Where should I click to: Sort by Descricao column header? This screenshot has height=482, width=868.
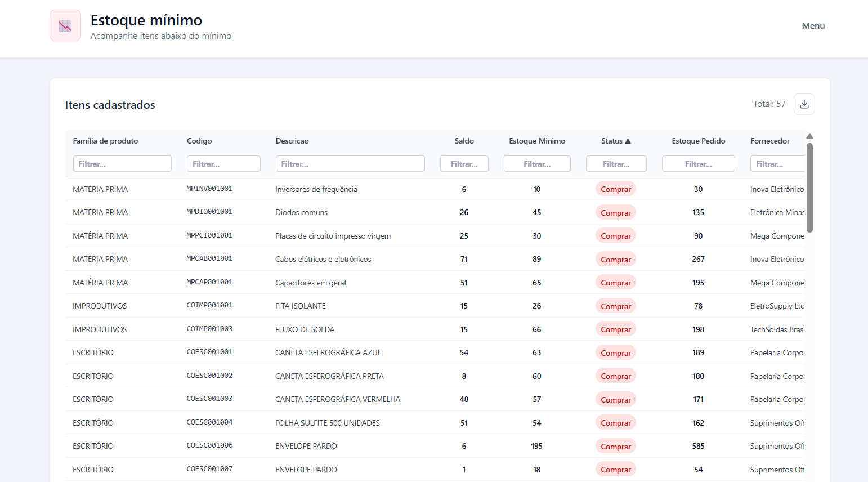tap(292, 141)
